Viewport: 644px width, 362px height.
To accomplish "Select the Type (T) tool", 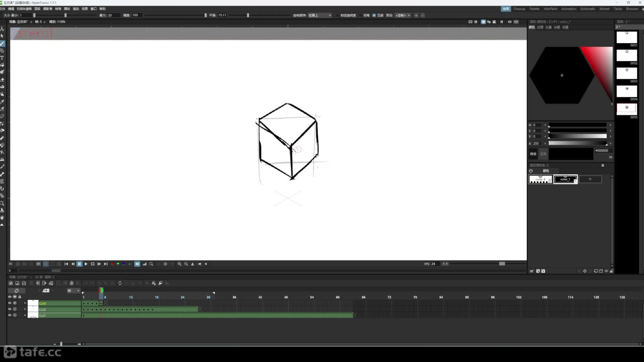I will (x=2, y=58).
